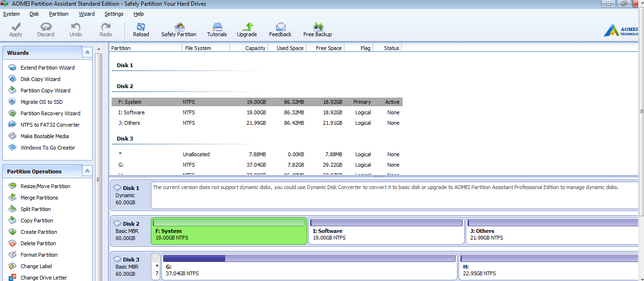Viewport: 644px width, 281px height.
Task: Open the Settings menu
Action: pos(114,14)
